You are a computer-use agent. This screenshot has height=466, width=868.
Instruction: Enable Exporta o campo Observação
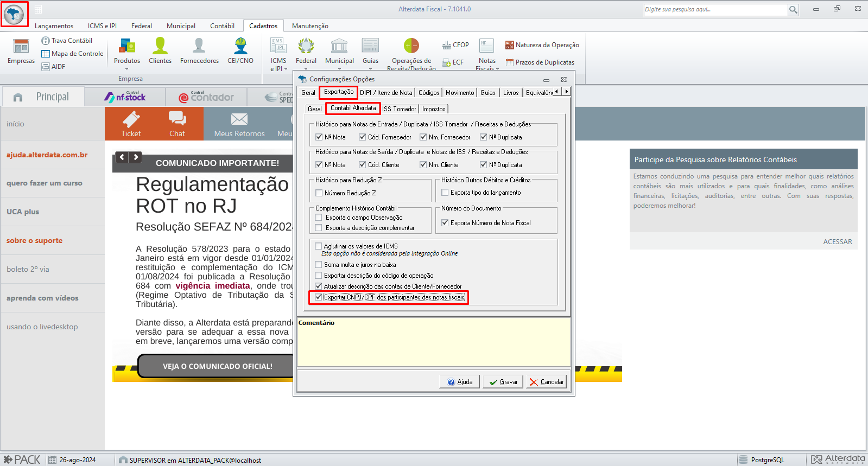pos(319,218)
